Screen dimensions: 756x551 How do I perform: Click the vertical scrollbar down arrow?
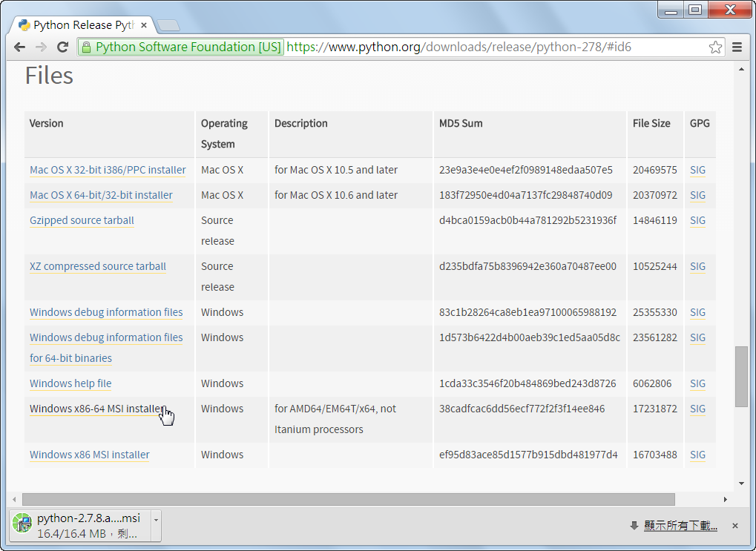pyautogui.click(x=741, y=484)
